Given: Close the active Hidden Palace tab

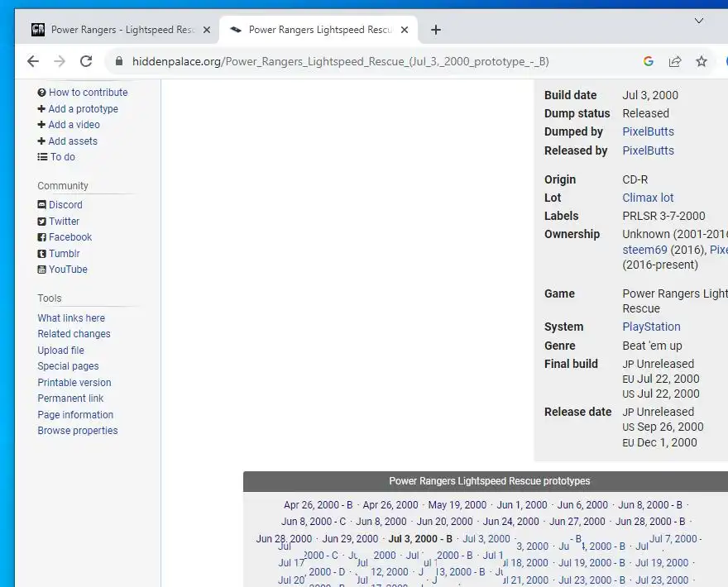Looking at the screenshot, I should 405,30.
